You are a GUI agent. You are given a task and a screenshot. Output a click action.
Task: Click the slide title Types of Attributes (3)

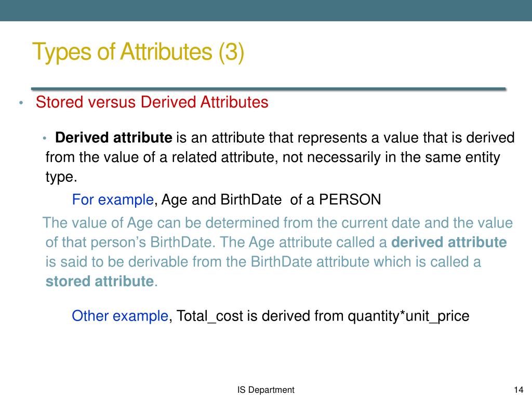[138, 52]
